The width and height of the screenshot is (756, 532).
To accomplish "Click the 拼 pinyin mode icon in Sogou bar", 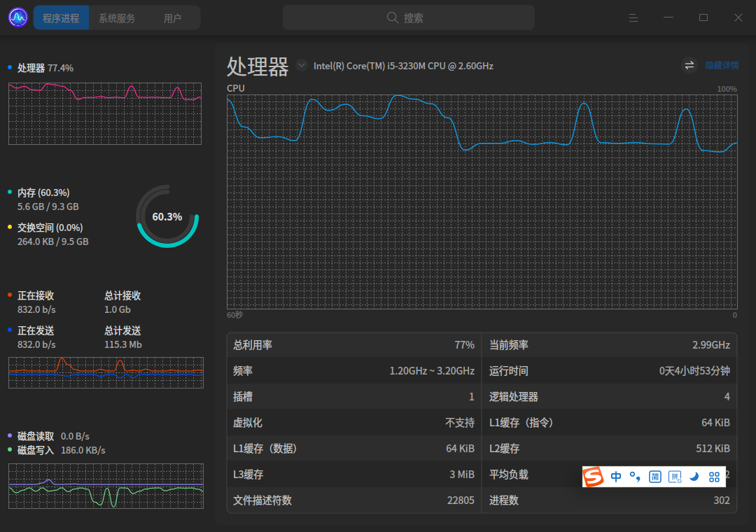I will coord(675,477).
